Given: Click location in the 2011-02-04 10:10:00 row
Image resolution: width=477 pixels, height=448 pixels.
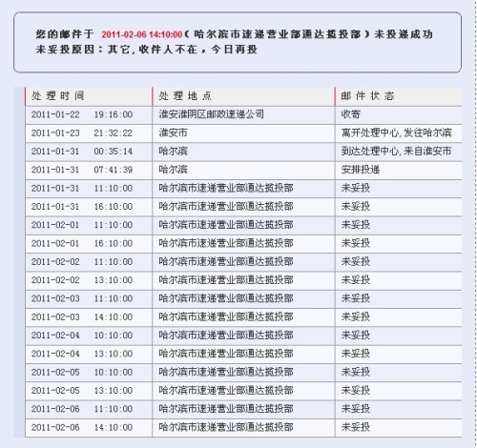Looking at the screenshot, I should [226, 336].
